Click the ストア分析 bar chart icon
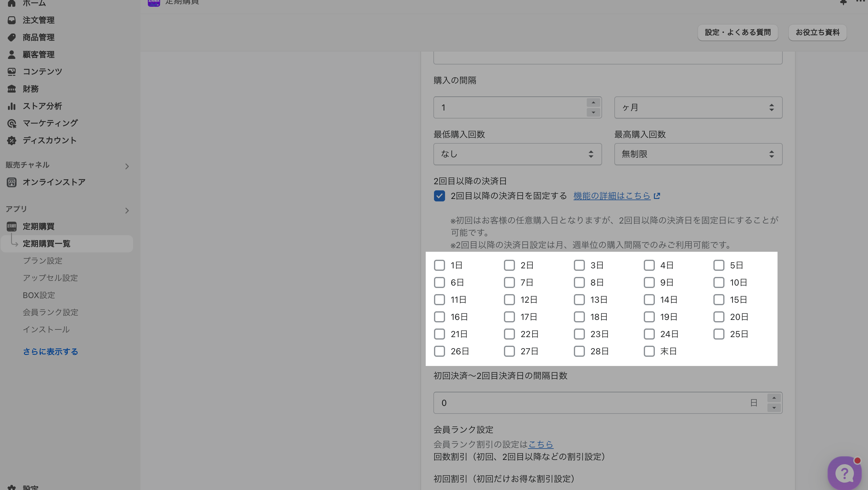868x490 pixels. (x=11, y=106)
